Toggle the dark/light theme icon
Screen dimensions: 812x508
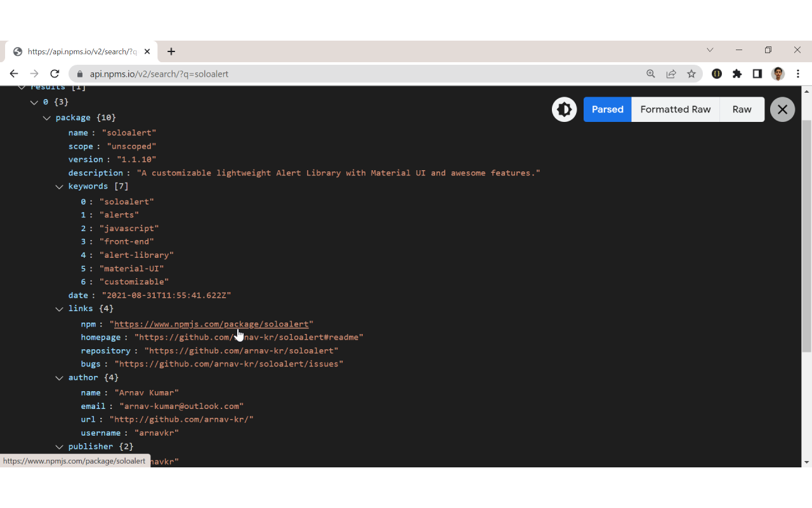[x=564, y=109]
